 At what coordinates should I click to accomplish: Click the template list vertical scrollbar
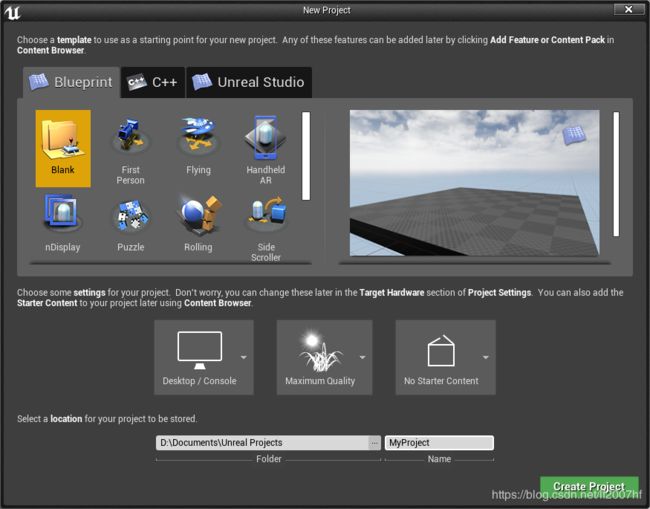coord(306,156)
